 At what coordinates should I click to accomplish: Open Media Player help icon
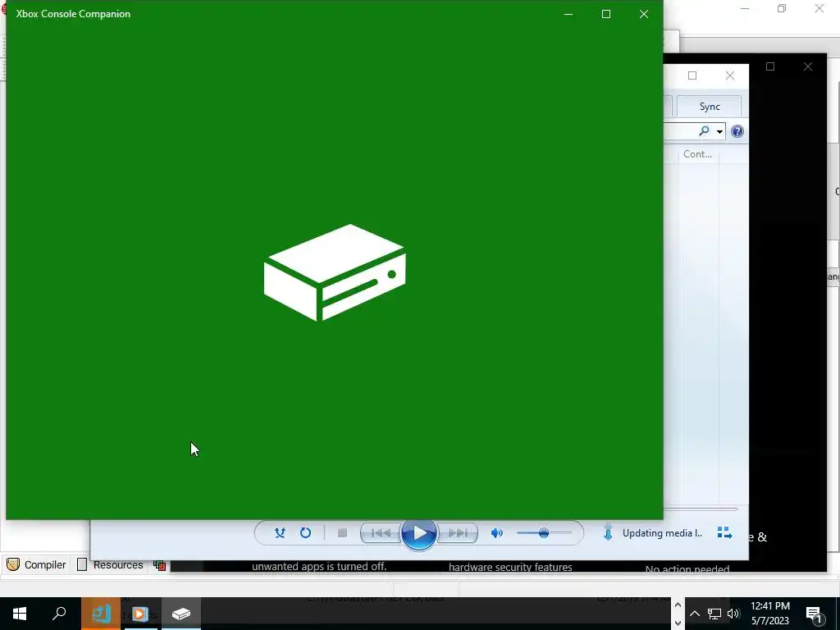737,131
